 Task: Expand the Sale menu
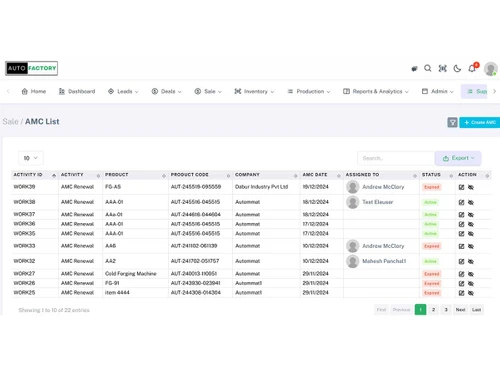[208, 91]
